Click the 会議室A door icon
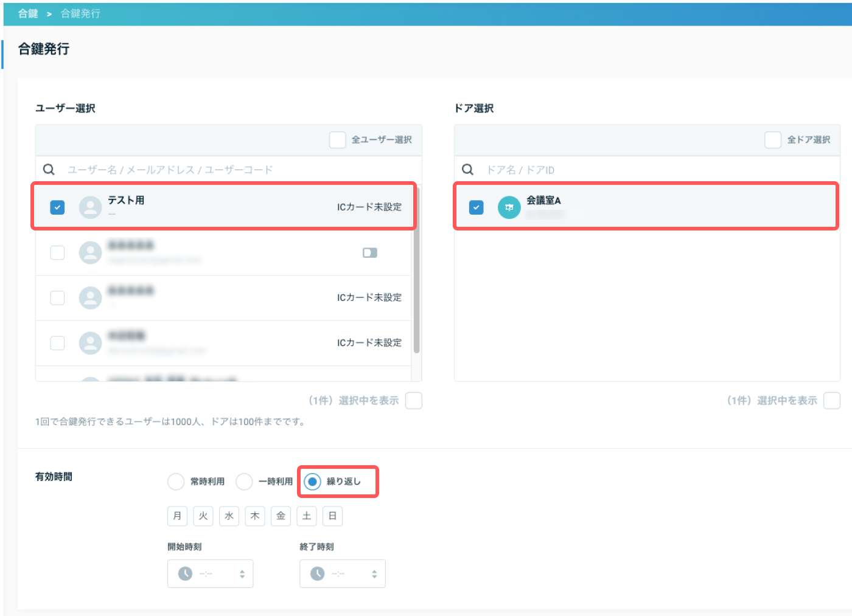852x616 pixels. click(x=509, y=207)
